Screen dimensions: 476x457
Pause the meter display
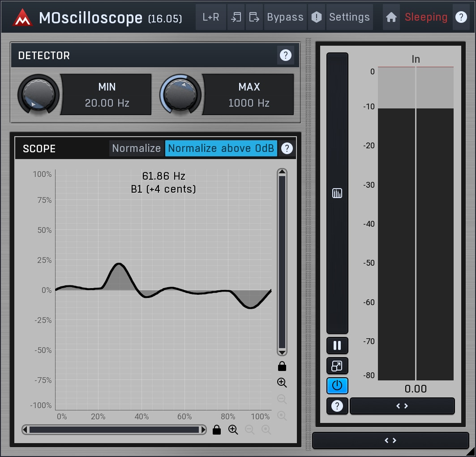(337, 345)
